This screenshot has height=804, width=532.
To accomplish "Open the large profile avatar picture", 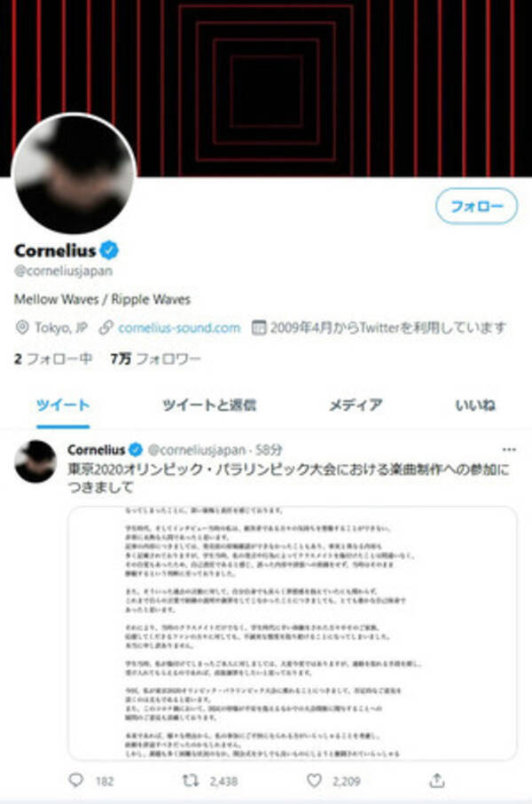I will coord(74,173).
